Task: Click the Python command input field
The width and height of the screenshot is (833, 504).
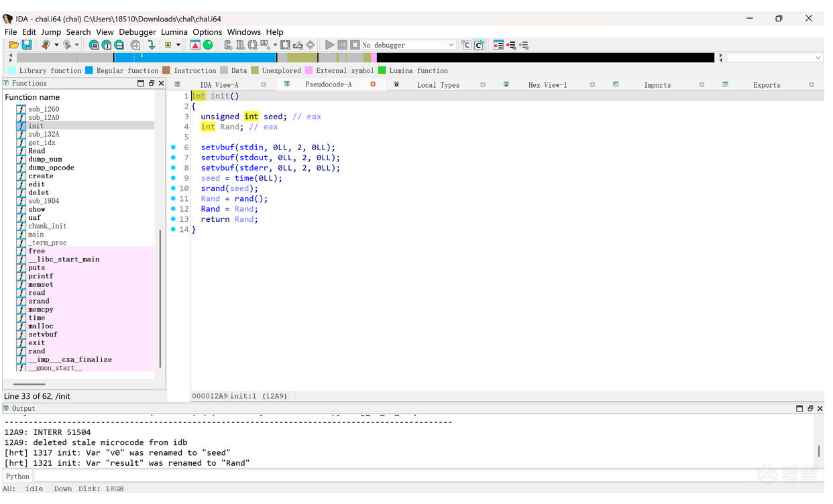Action: click(x=402, y=477)
